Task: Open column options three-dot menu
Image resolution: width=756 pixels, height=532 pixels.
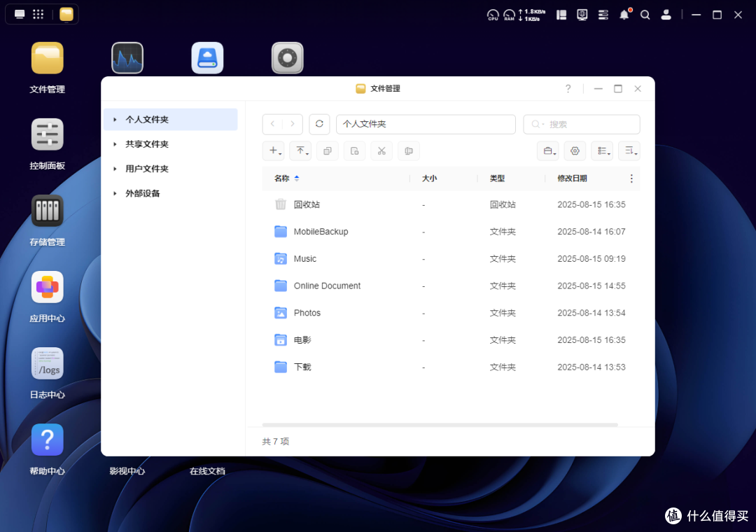Action: [x=631, y=178]
